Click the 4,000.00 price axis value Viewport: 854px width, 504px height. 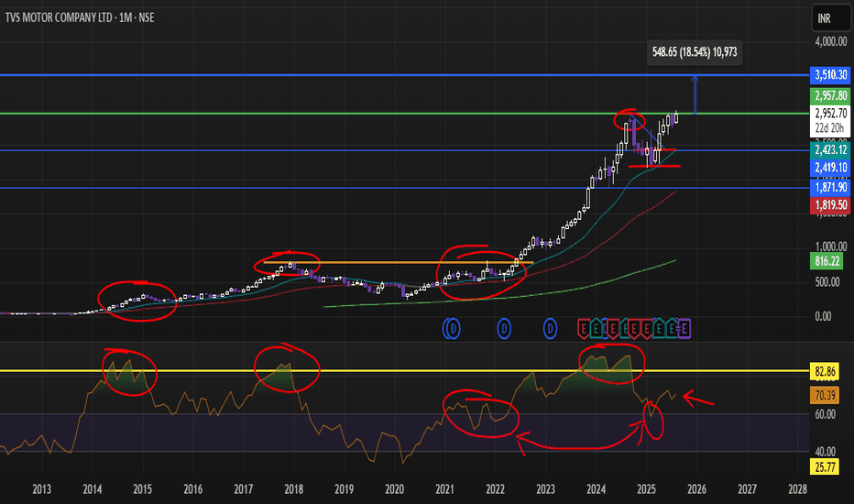point(830,41)
